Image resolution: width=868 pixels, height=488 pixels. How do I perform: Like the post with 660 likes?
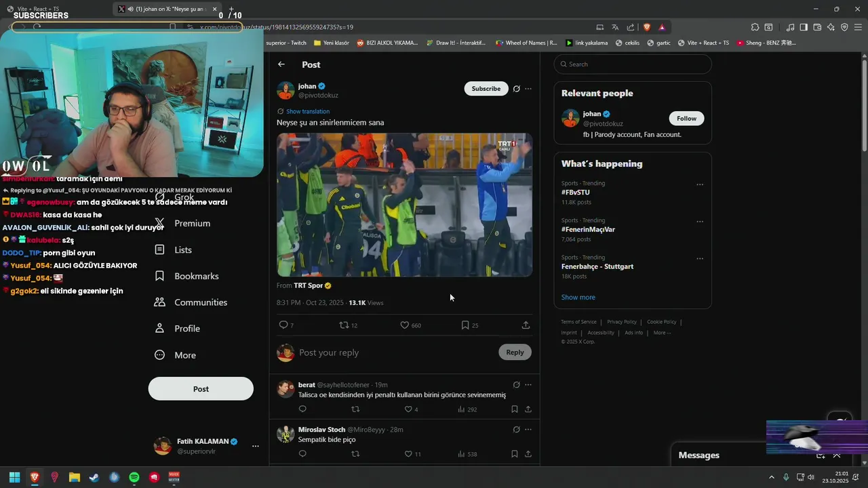point(404,325)
